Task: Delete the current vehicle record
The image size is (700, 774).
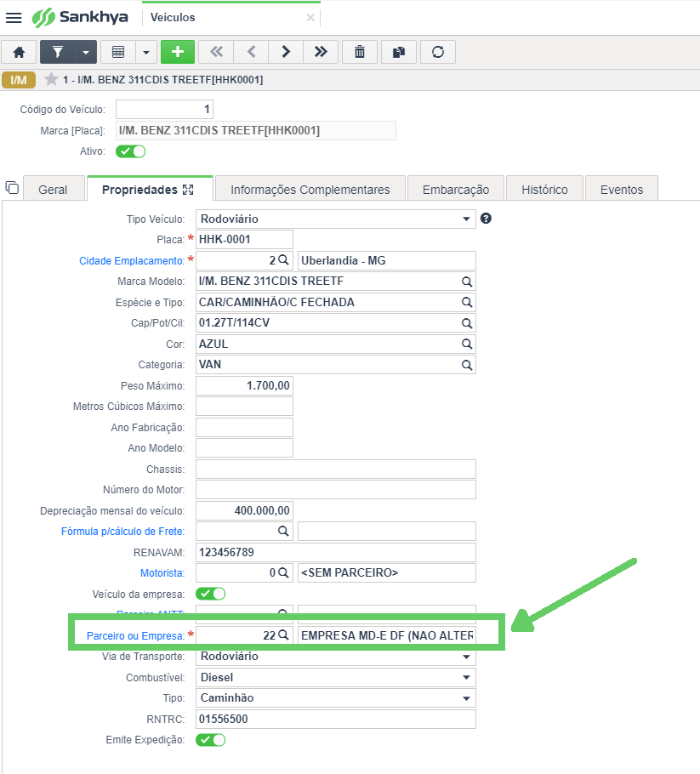Action: [x=360, y=52]
